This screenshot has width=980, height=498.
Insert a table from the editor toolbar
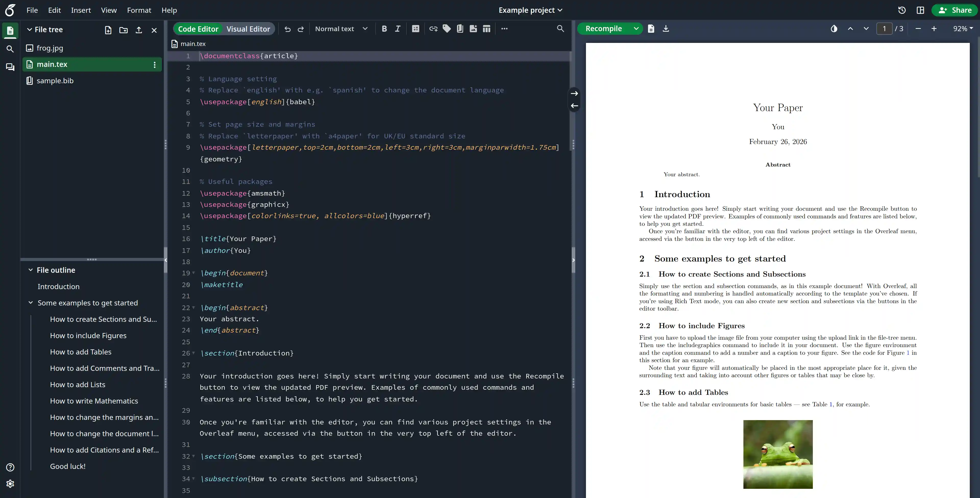486,29
